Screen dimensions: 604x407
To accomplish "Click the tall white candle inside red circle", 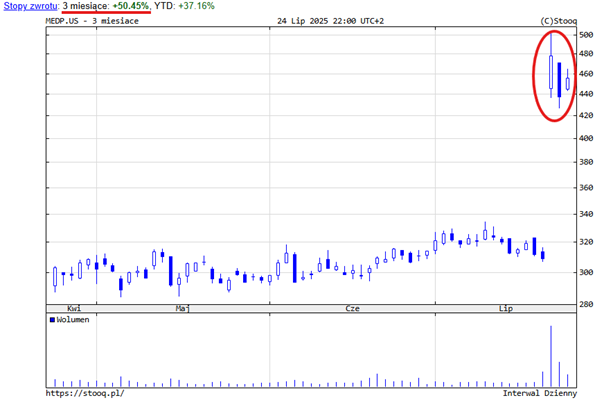I will 551,74.
